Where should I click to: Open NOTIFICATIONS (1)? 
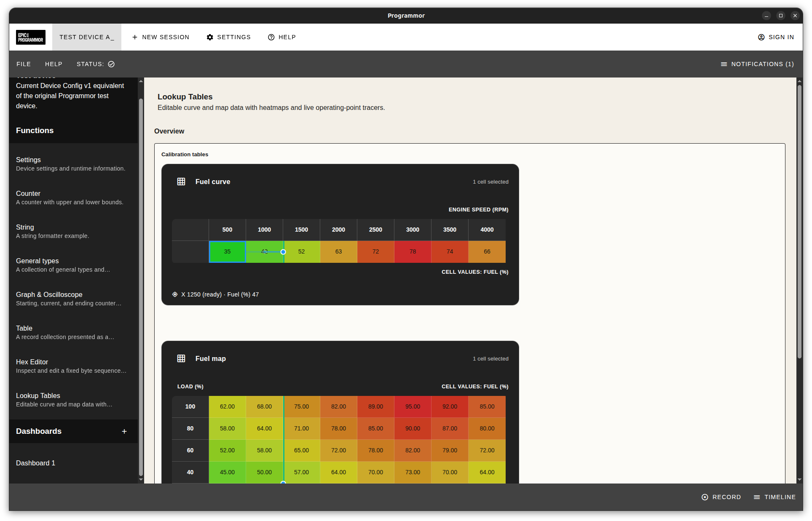pyautogui.click(x=757, y=64)
